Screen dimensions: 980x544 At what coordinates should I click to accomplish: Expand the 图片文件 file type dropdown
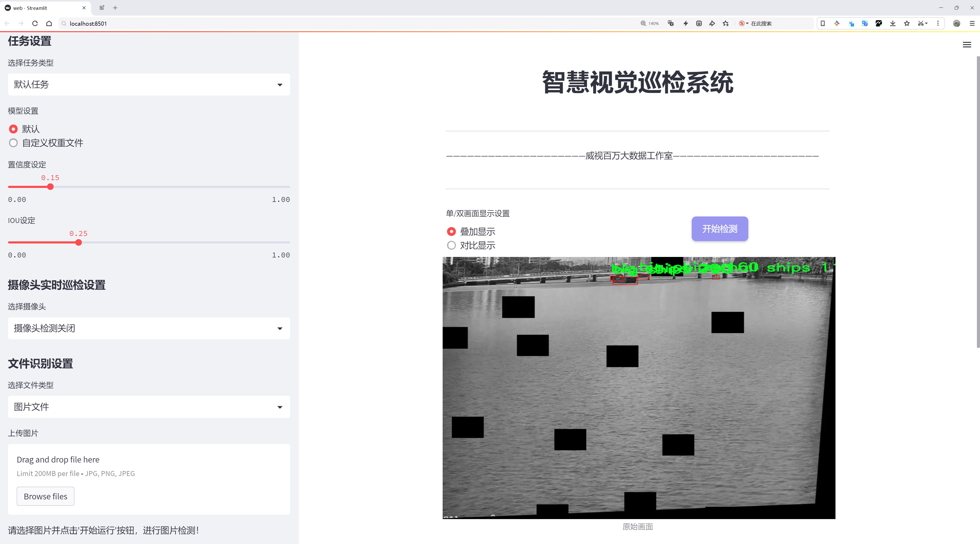[x=149, y=407]
